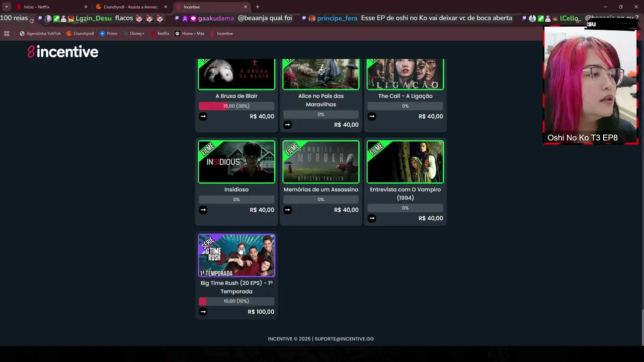The width and height of the screenshot is (644, 362).
Task: Click the Entrevista com O Vampiro thumbnail
Action: click(406, 162)
